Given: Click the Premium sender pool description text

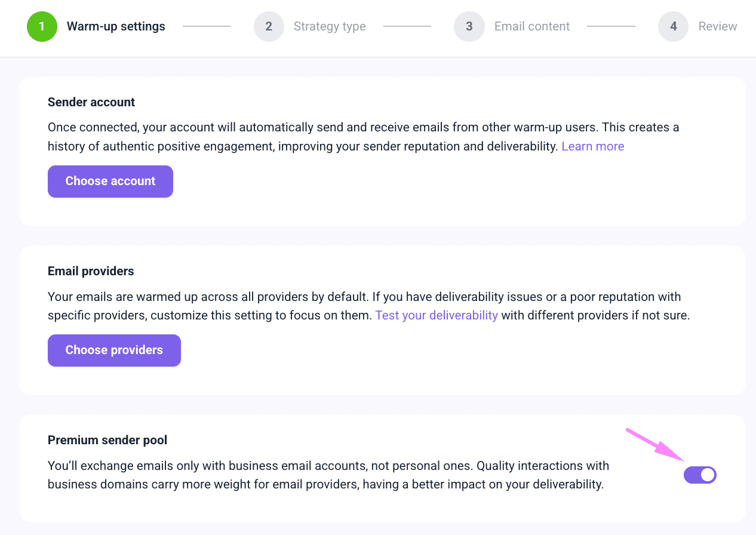Looking at the screenshot, I should (x=327, y=475).
